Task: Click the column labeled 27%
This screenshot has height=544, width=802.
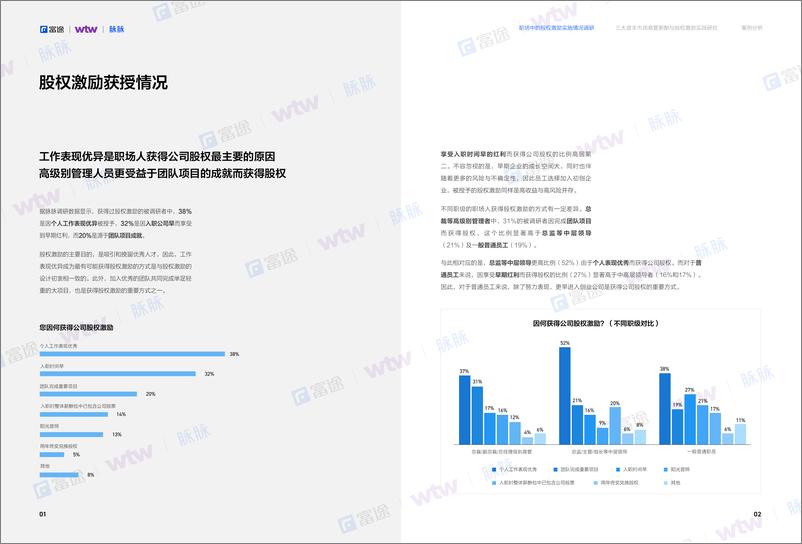Action: pos(690,419)
